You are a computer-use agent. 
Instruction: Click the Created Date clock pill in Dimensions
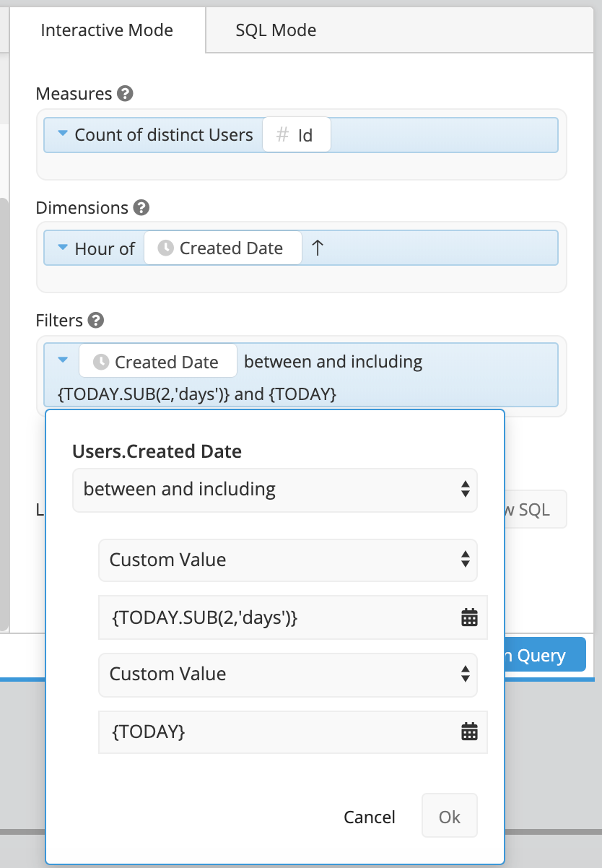pos(223,248)
